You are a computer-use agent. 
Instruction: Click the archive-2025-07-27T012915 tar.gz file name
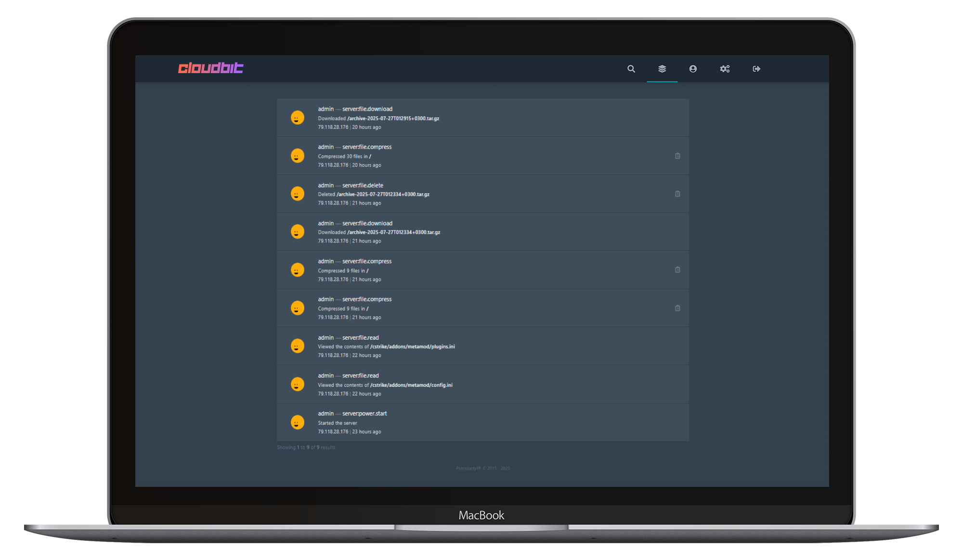click(x=393, y=118)
